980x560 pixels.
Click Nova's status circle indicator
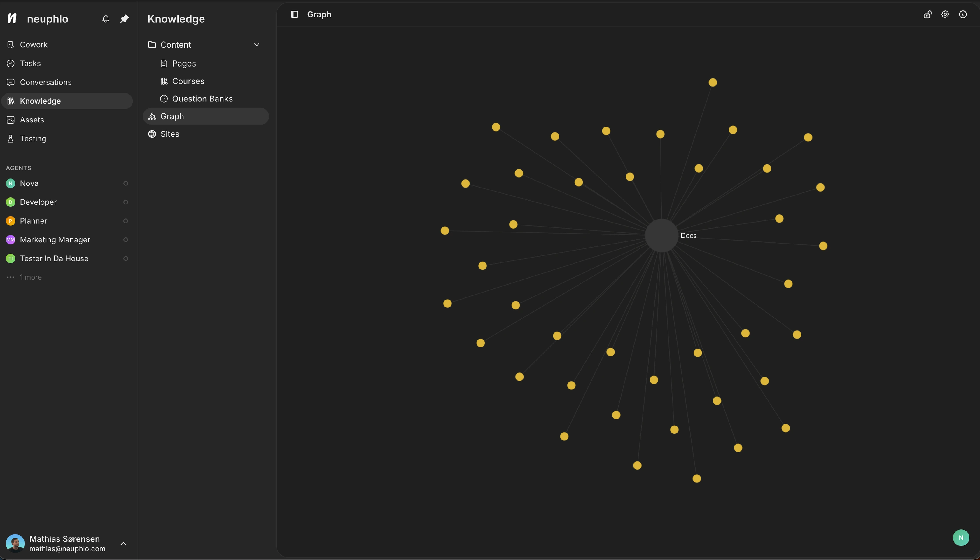click(125, 183)
